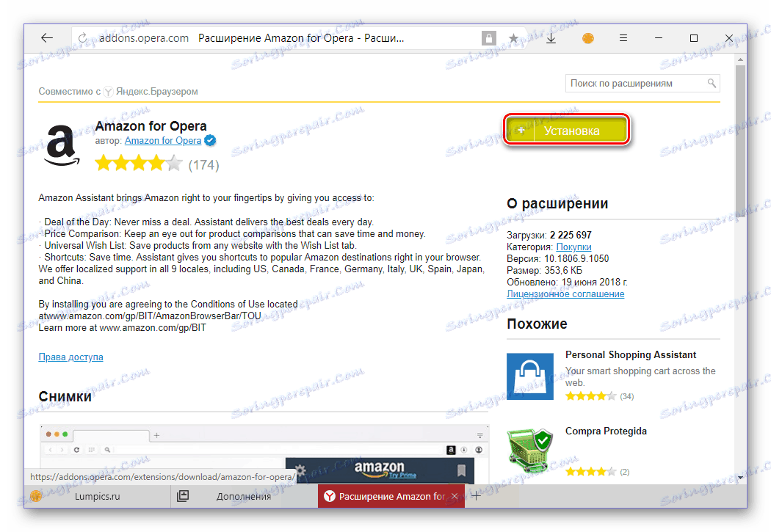Screen dimensions: 771x532
Task: Open the Compra Protegida shopping cart icon
Action: [530, 450]
